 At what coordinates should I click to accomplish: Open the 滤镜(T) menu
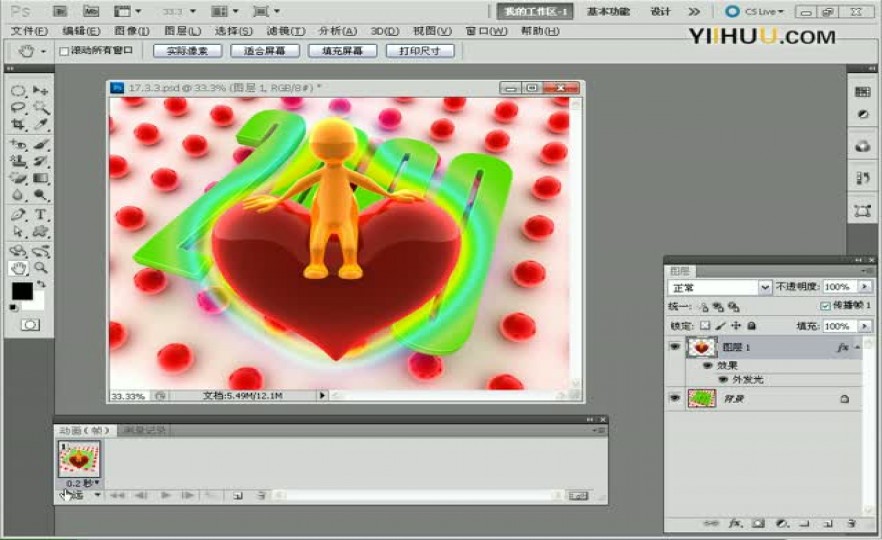(x=286, y=31)
